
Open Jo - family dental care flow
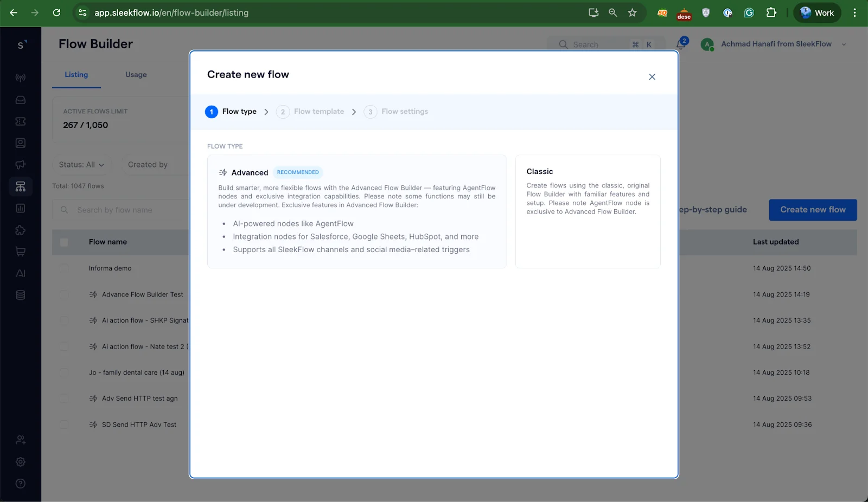[137, 372]
